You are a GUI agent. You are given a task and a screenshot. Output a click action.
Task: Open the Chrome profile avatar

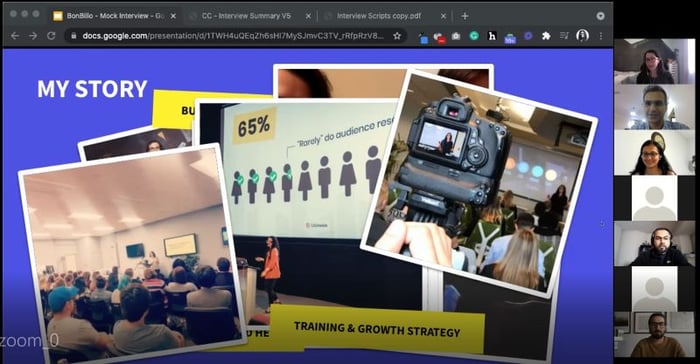(x=582, y=36)
